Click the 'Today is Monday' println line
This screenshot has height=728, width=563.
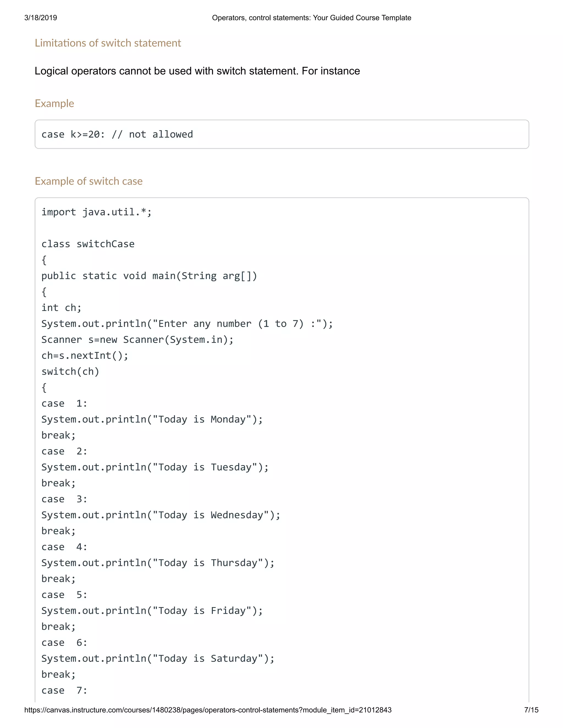(152, 419)
